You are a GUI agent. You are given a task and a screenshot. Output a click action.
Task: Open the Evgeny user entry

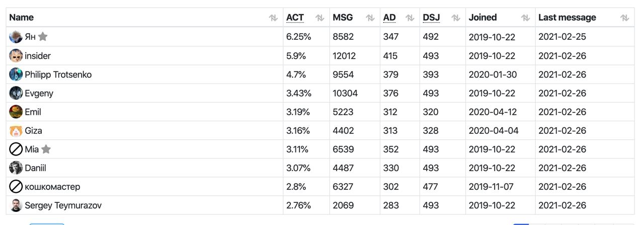pyautogui.click(x=39, y=93)
